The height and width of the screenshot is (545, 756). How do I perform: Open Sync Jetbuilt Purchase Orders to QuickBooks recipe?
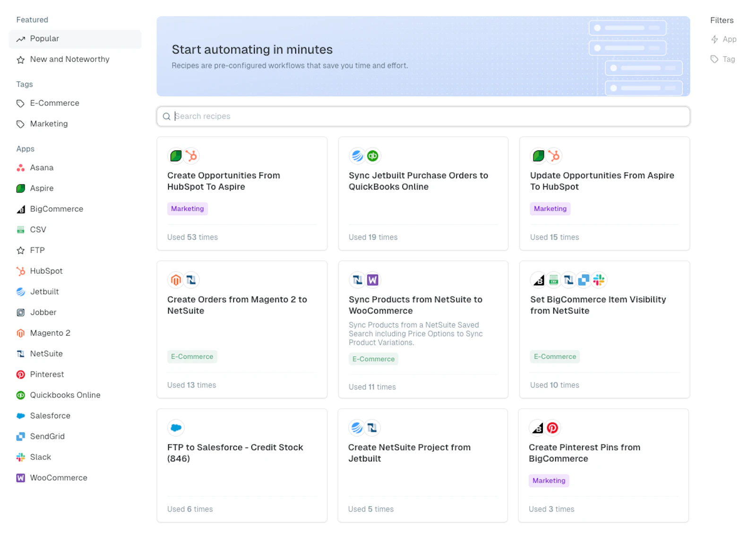423,194
